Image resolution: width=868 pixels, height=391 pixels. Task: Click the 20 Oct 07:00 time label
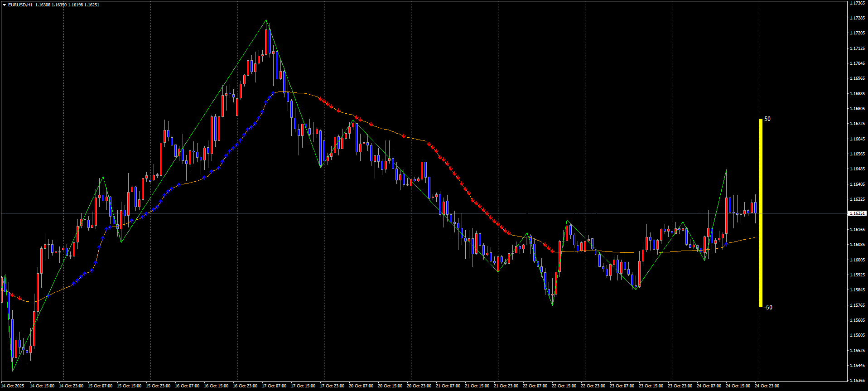(361, 386)
